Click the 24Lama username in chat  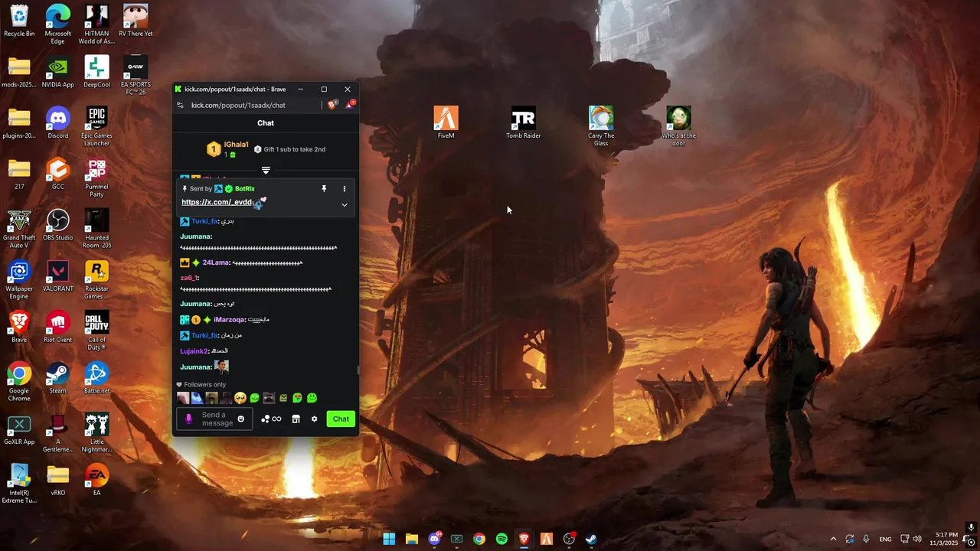pos(216,262)
